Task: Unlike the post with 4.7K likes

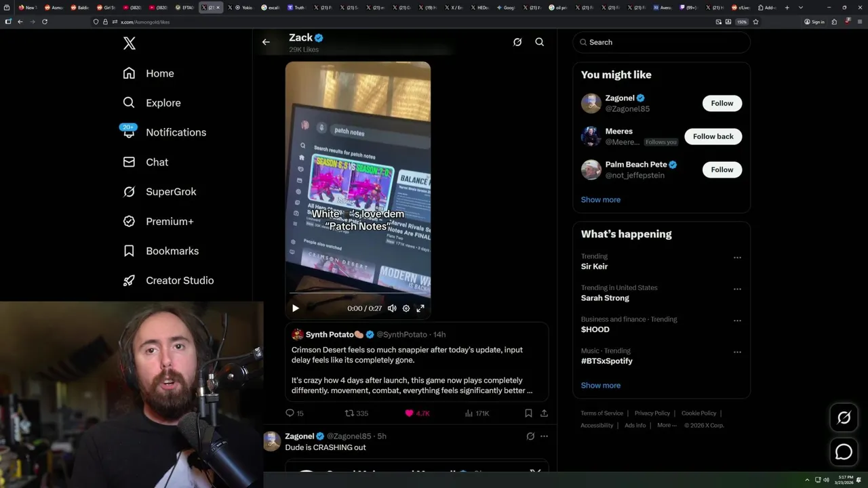Action: (417, 413)
